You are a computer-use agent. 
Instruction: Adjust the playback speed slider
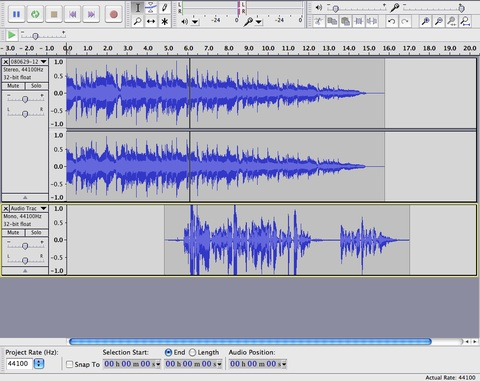(x=43, y=35)
